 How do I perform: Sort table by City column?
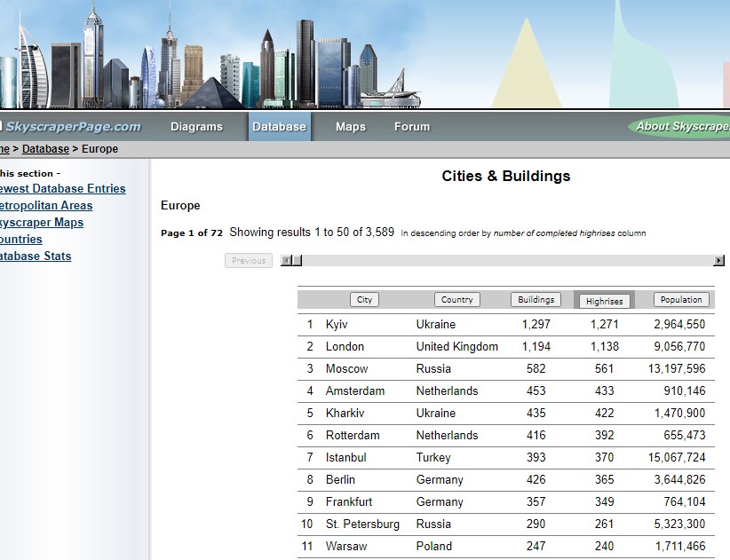coord(364,300)
